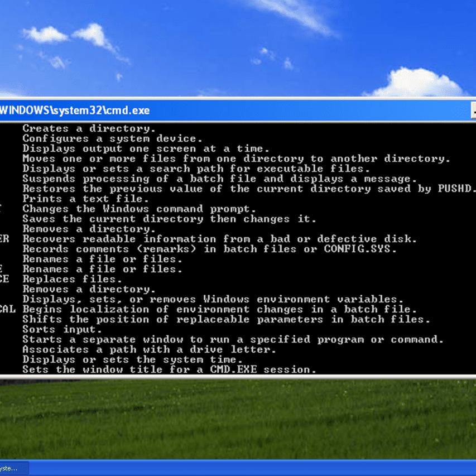Click the line 'Sorts input.'
The image size is (476, 476).
click(x=62, y=329)
